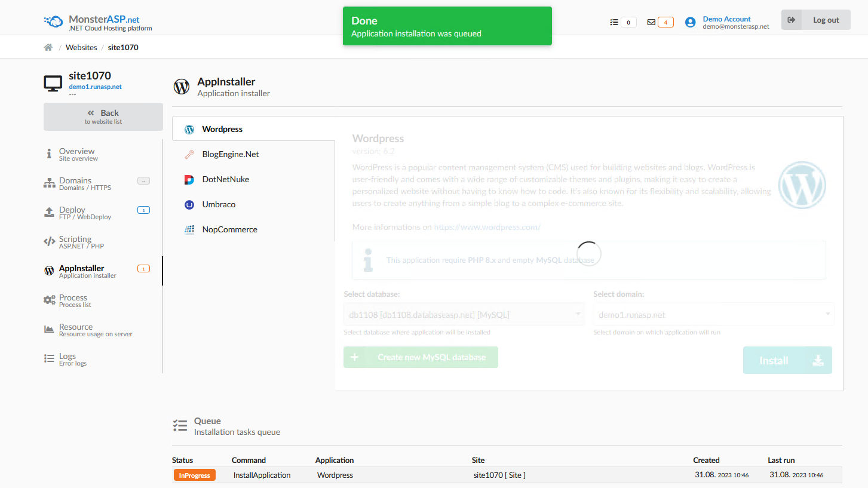
Task: Click the Overview info icon in sidebar
Action: [49, 154]
